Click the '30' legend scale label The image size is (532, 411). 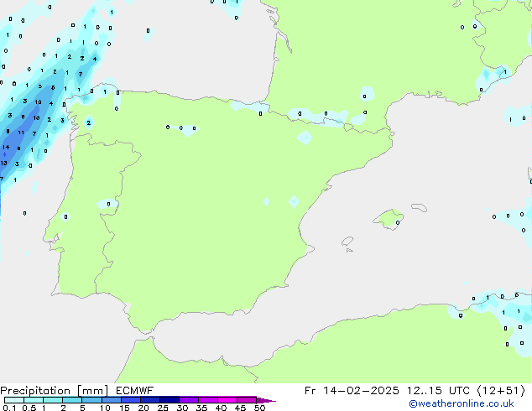click(182, 408)
